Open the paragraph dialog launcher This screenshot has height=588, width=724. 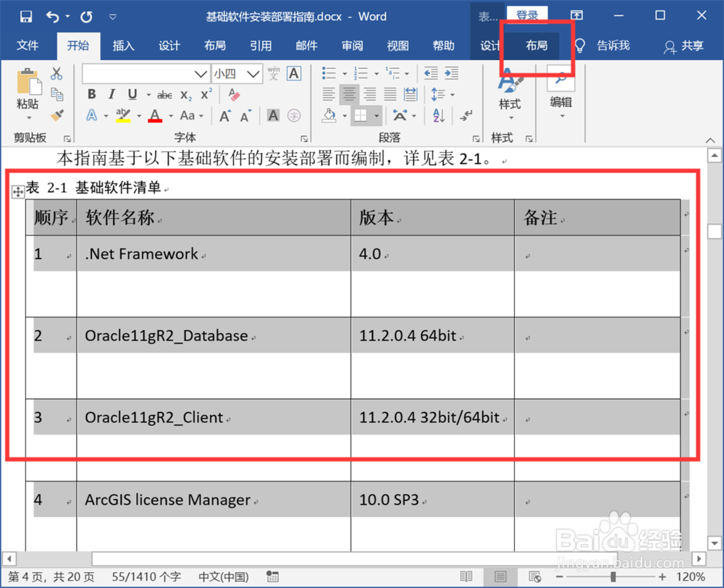(x=476, y=138)
